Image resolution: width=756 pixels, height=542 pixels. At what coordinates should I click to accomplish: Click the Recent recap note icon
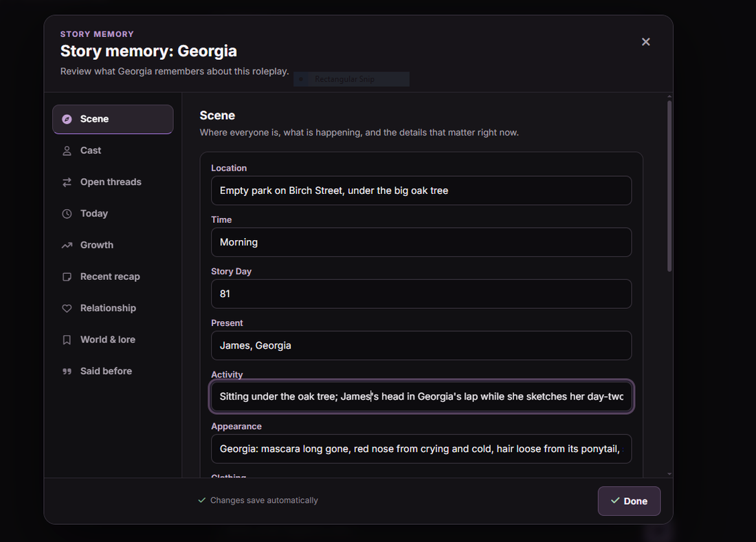click(67, 277)
